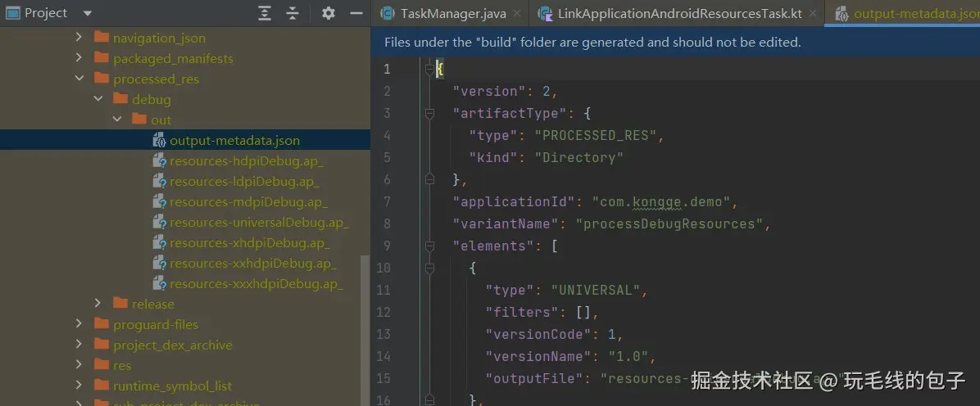This screenshot has height=406, width=980.
Task: Click unknown-file icon beside resources-universalDebug.ap_
Action: click(160, 223)
